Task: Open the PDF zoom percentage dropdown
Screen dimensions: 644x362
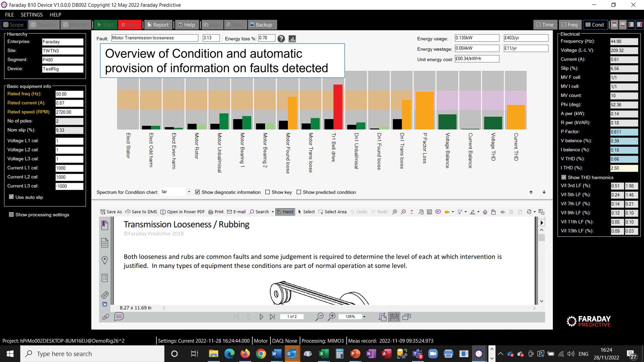Action: (x=364, y=316)
